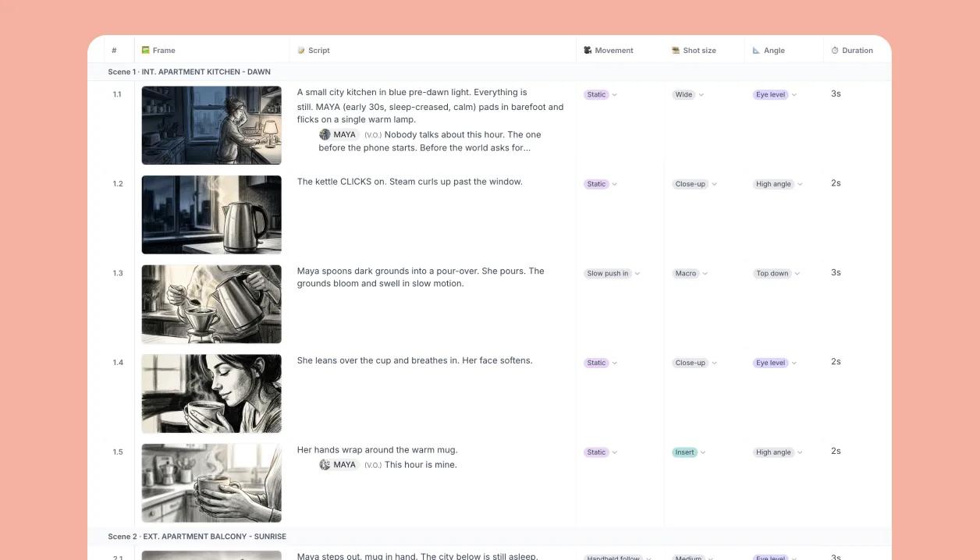This screenshot has height=560, width=980.
Task: Open High angle dropdown for shot 1.5
Action: pos(779,452)
